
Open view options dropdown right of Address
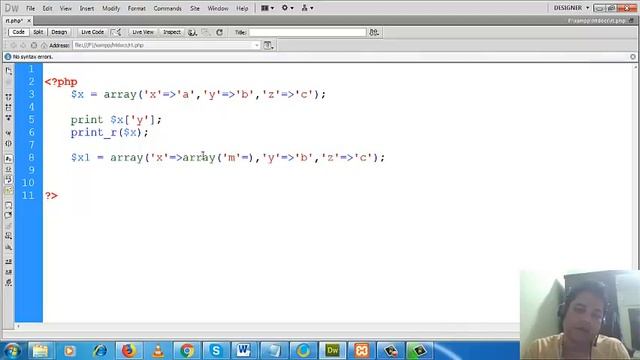coord(268,45)
